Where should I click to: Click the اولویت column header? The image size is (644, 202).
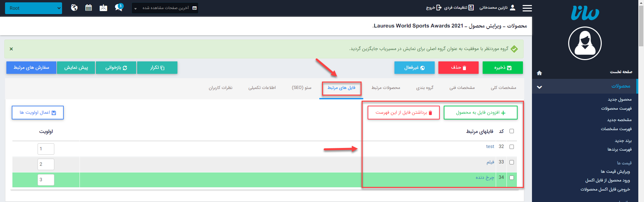(46, 132)
